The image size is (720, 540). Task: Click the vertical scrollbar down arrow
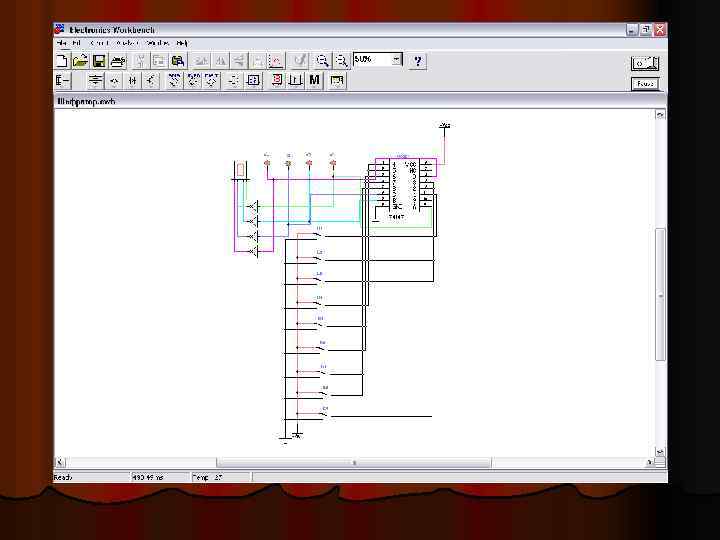660,452
